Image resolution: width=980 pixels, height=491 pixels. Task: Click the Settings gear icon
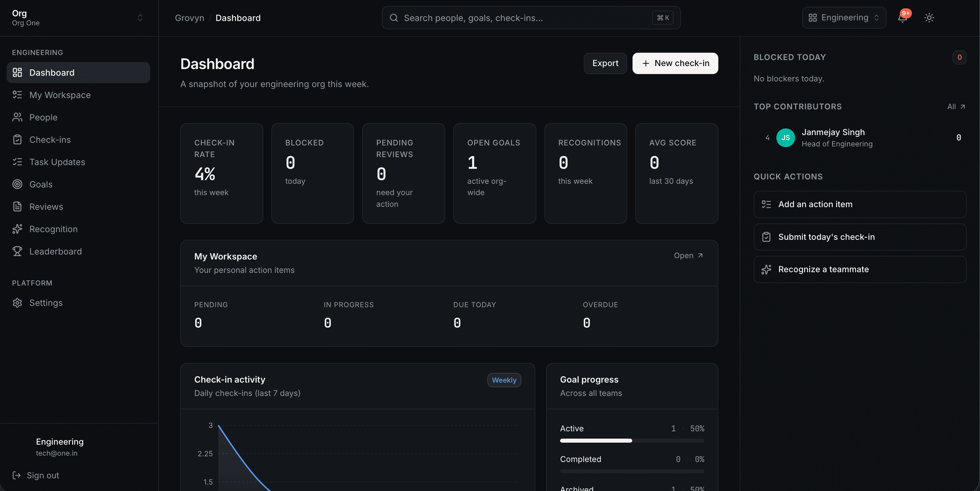click(x=17, y=303)
